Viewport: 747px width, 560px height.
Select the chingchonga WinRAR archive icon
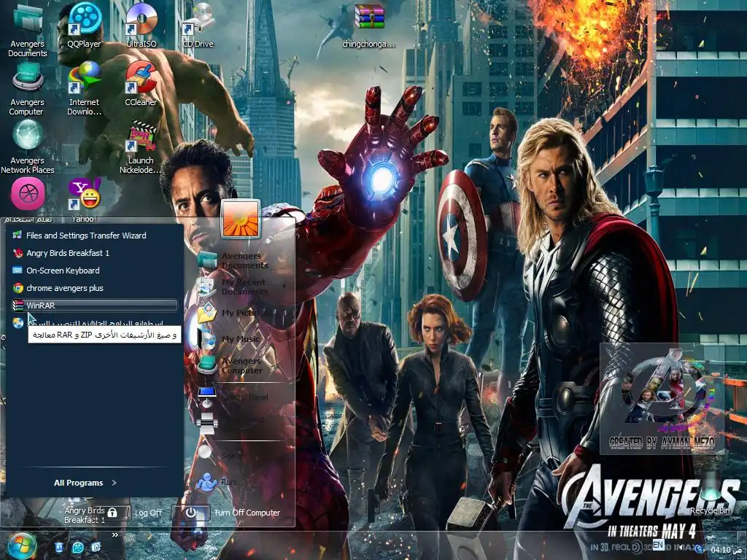coord(368,26)
